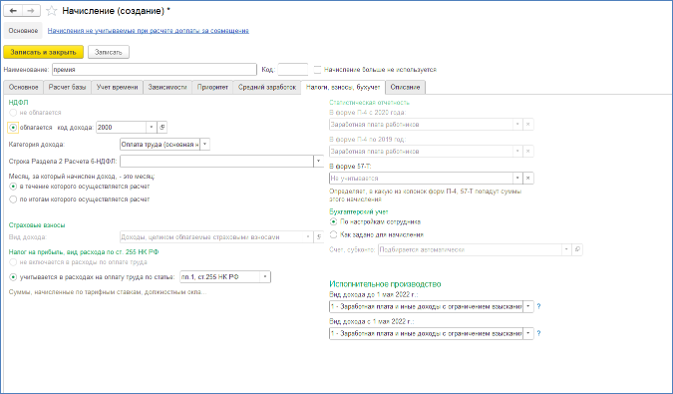Open income code 2000 item icon
The width and height of the screenshot is (673, 394).
click(162, 127)
